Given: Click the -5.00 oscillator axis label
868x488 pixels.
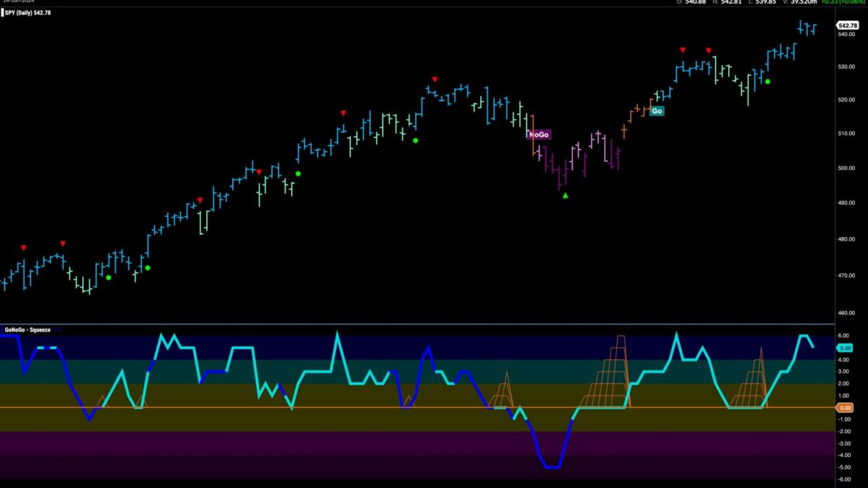Looking at the screenshot, I should (843, 468).
